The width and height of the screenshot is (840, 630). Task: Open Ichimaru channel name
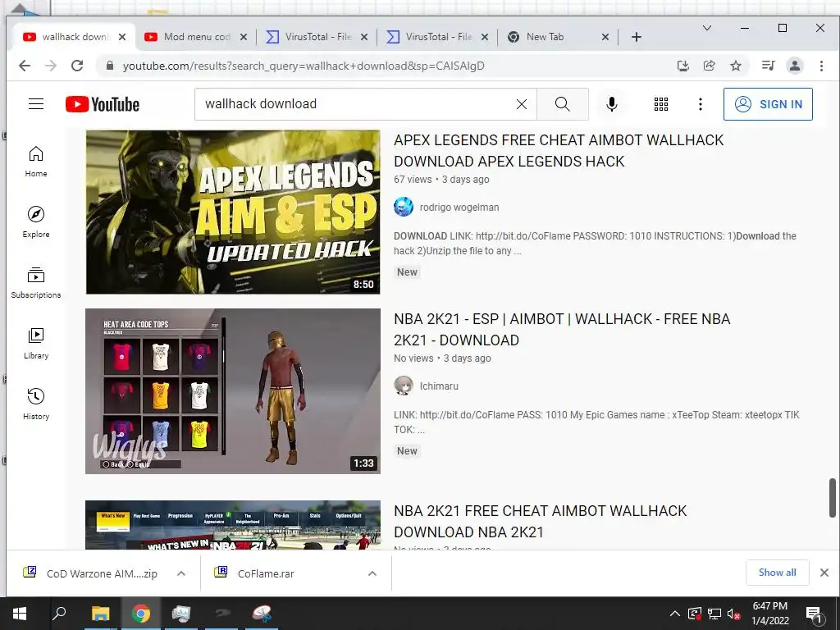[439, 386]
